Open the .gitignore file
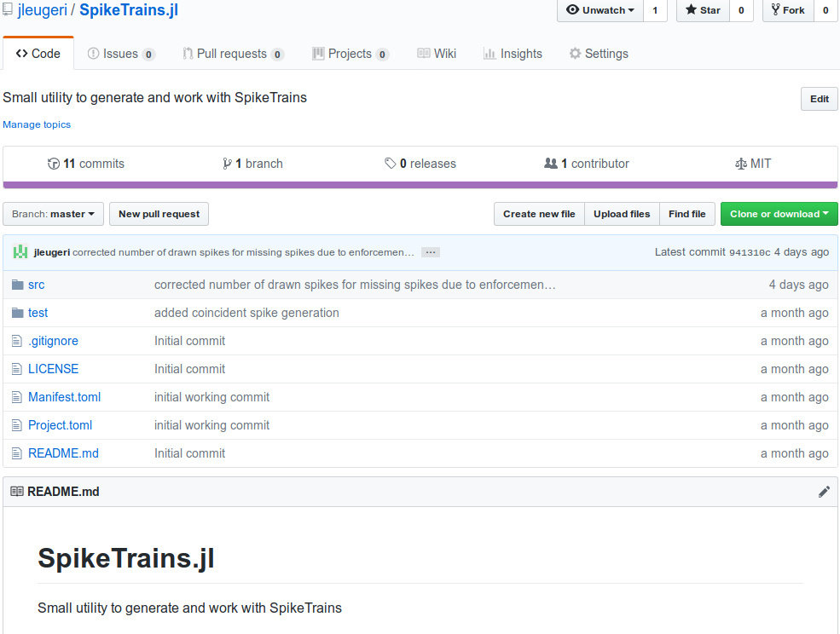840x634 pixels. click(53, 341)
